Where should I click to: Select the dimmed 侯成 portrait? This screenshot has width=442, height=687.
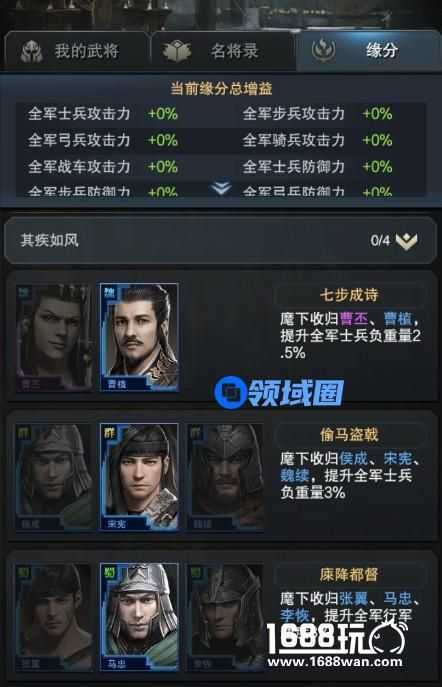click(54, 477)
